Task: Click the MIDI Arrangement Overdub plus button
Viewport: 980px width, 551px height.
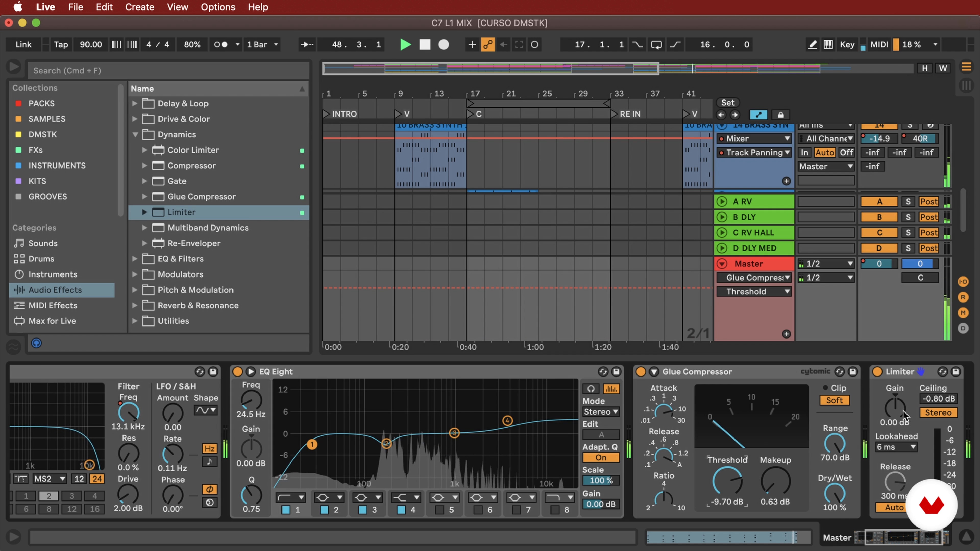Action: pos(472,44)
